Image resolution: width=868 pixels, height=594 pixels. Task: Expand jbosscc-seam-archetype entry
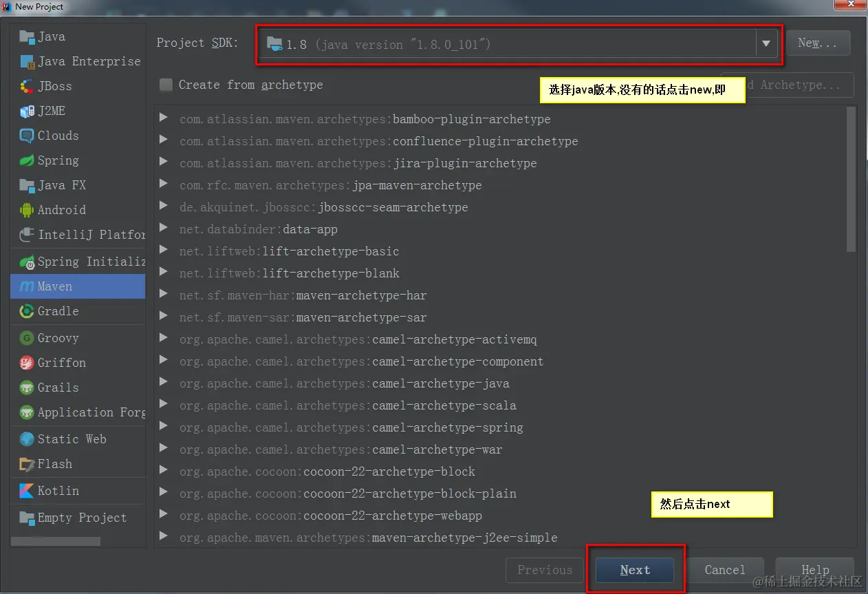(163, 206)
